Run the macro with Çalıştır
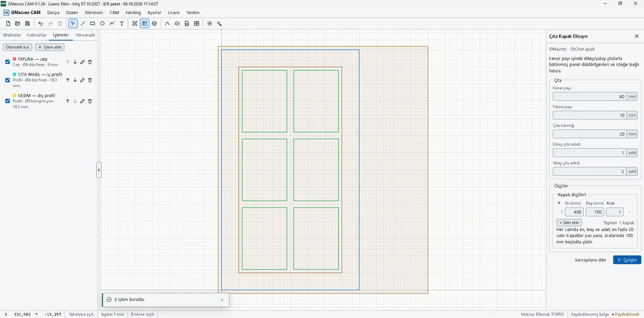Screen dimensions: 644x318 click(x=627, y=260)
